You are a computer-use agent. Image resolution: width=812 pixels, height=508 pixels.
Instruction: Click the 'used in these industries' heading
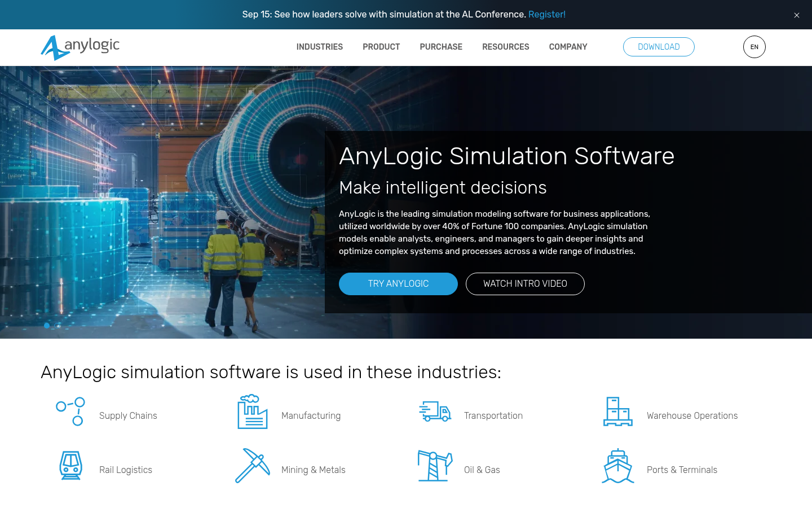[271, 372]
